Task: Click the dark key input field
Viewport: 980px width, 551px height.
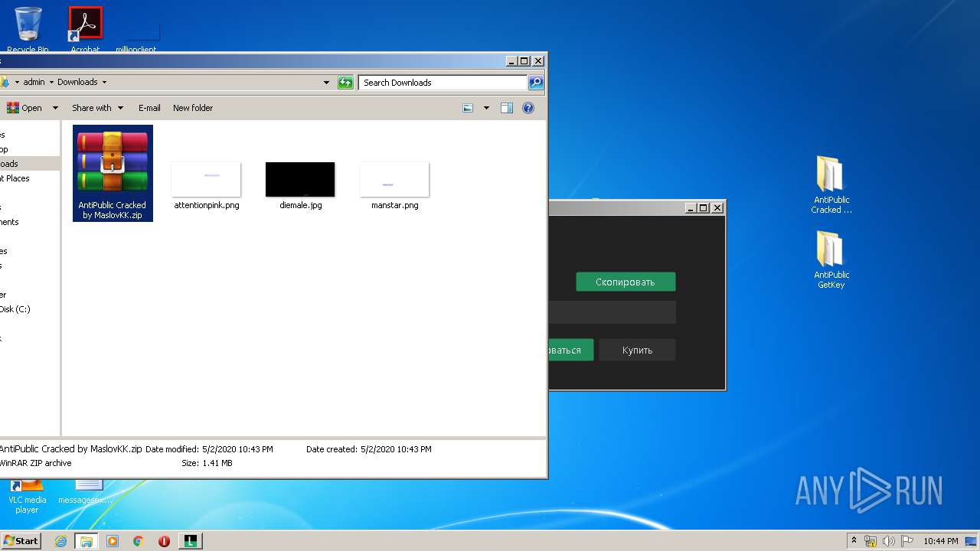Action: point(612,312)
